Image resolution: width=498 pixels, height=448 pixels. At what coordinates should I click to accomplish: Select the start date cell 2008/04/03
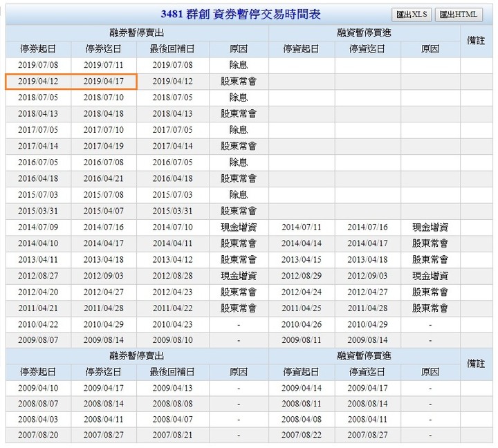tap(38, 420)
